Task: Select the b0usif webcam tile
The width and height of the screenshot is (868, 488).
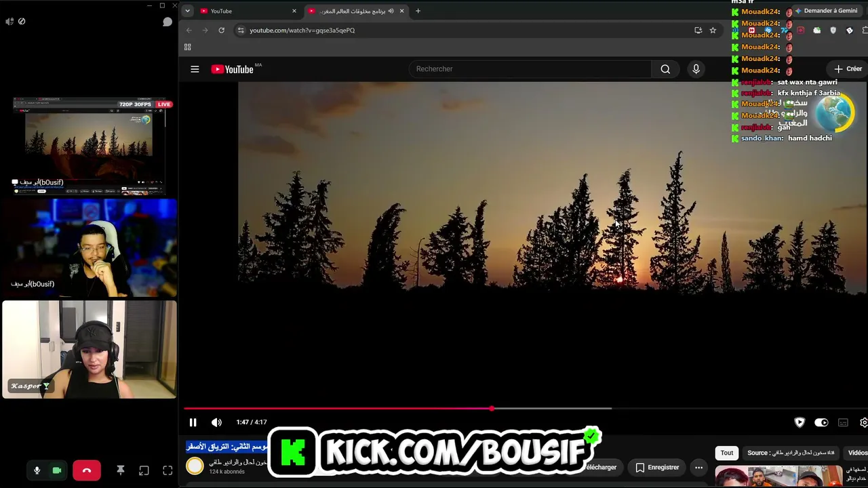Action: click(x=89, y=248)
